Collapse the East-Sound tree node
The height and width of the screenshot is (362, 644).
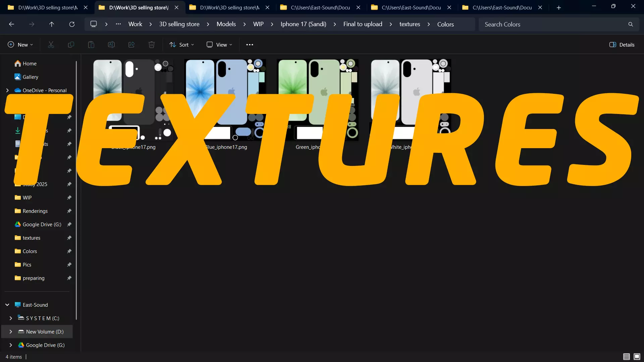click(x=7, y=305)
